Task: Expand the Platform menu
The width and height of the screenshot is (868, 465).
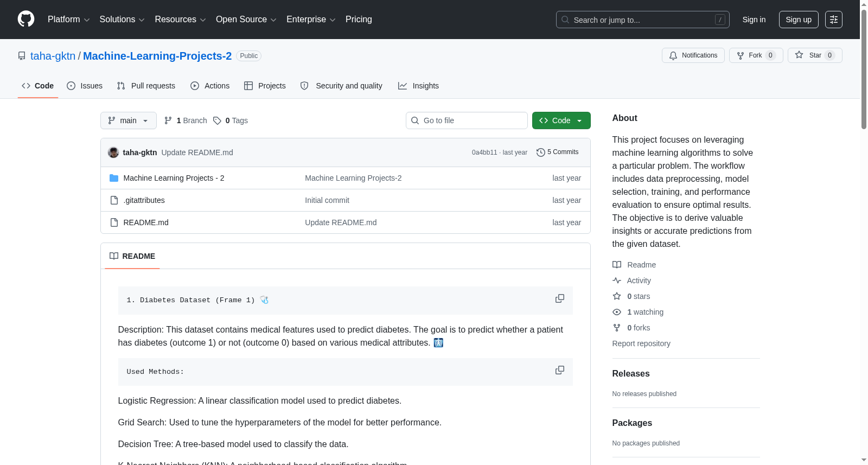Action: (68, 20)
